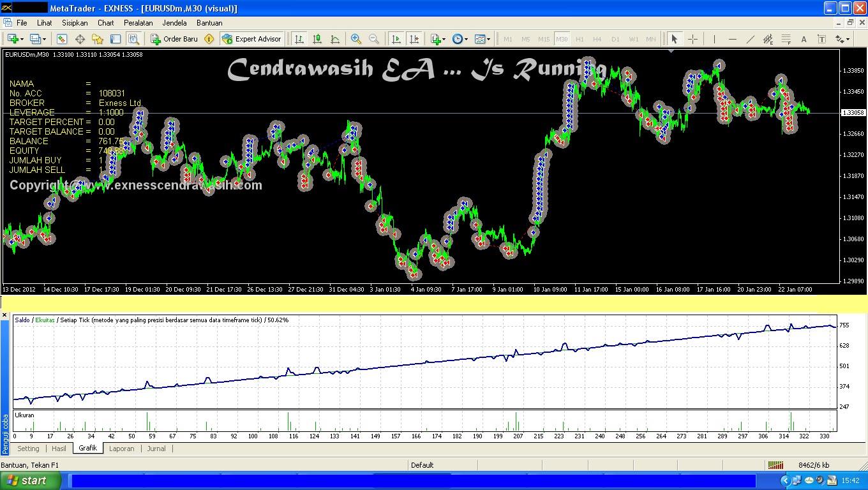The width and height of the screenshot is (868, 490).
Task: Select the M1 timeframe button
Action: (508, 39)
